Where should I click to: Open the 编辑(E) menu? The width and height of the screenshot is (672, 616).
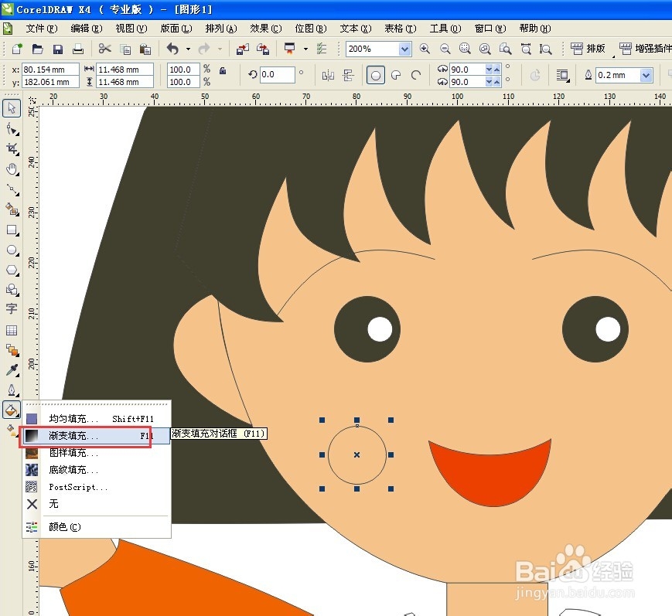click(x=86, y=29)
